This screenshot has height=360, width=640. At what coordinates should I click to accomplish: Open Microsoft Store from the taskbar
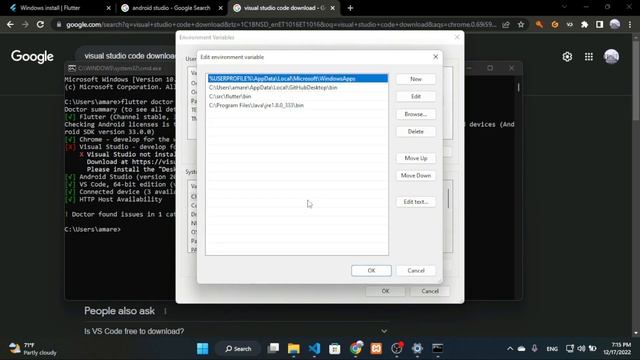335,349
